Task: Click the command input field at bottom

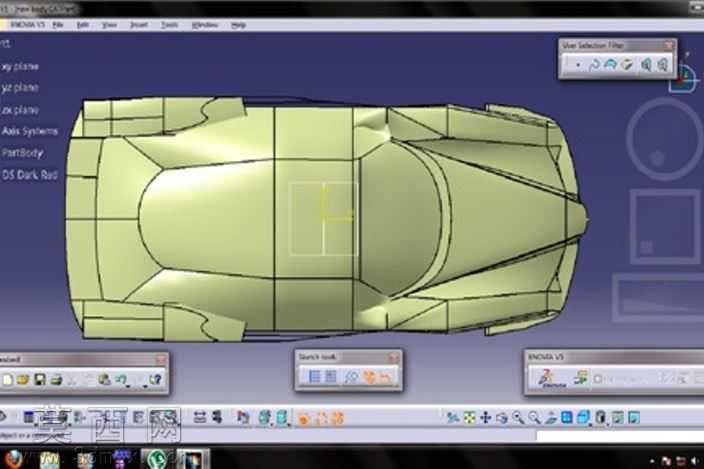Action: 620,435
